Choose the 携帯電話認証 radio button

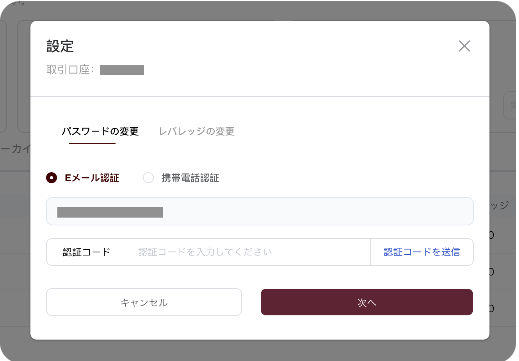pyautogui.click(x=148, y=178)
